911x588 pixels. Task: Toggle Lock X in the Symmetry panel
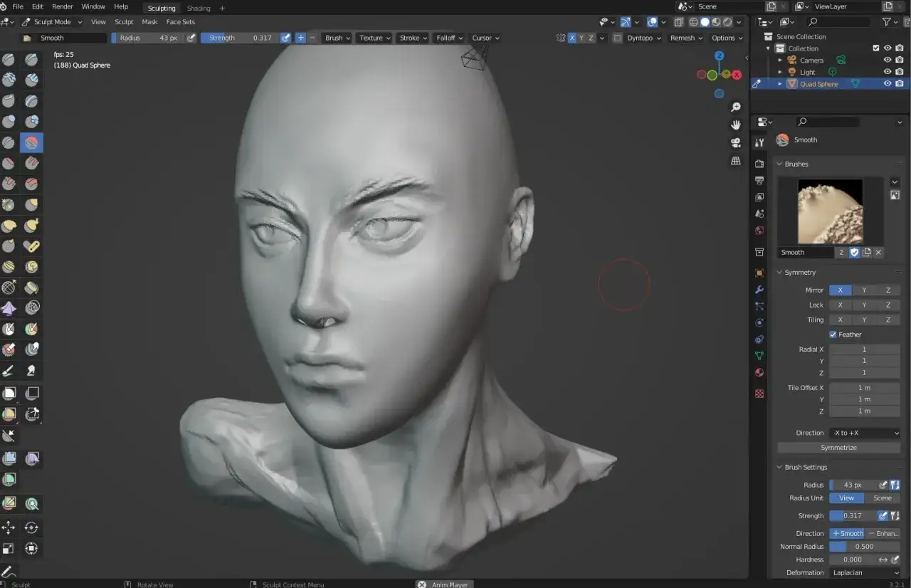coord(840,305)
